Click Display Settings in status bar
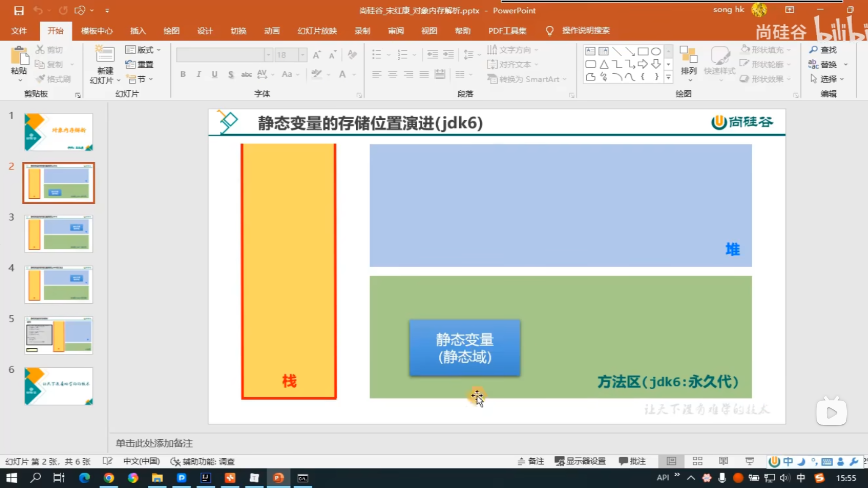868x488 pixels. coord(580,461)
